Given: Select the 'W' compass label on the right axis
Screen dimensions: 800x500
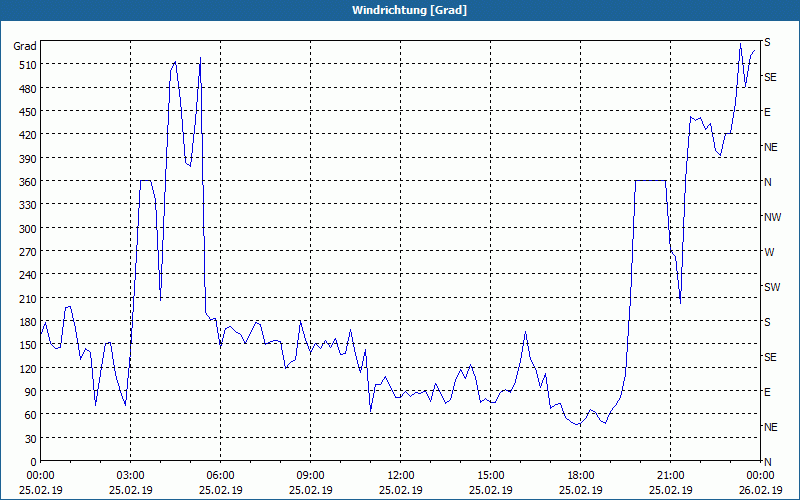Looking at the screenshot, I should click(x=769, y=252).
